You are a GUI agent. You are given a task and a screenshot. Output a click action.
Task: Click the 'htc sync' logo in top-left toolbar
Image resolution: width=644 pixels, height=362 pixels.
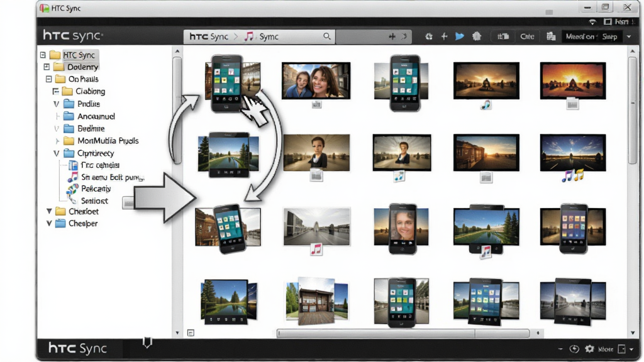(x=73, y=36)
